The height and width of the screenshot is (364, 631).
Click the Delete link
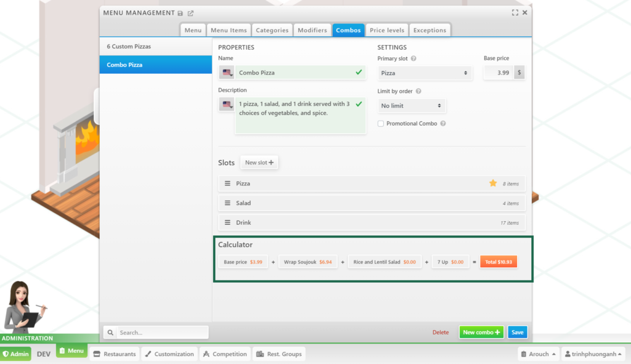pos(441,333)
